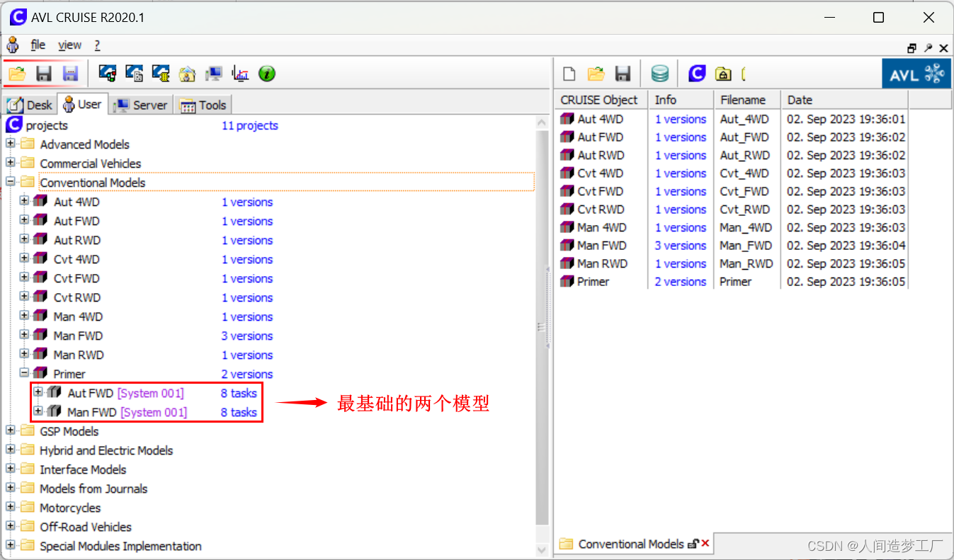Click the open-folder icon in right panel toolbar
This screenshot has width=954, height=560.
[x=596, y=74]
